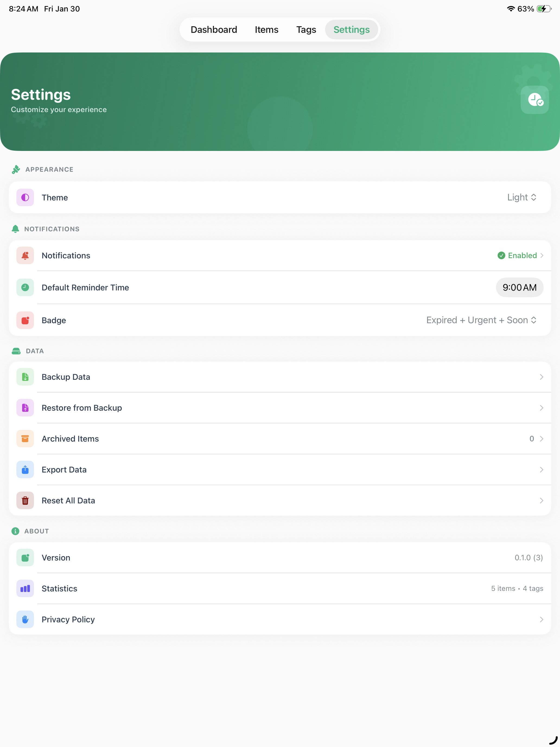
Task: Tap the red Notifications bell icon
Action: (x=25, y=255)
